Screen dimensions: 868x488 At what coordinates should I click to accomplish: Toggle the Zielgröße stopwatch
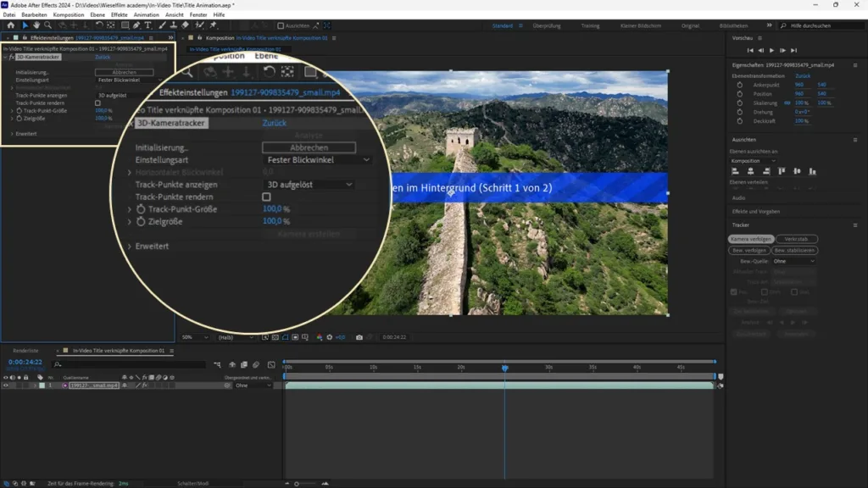point(19,119)
